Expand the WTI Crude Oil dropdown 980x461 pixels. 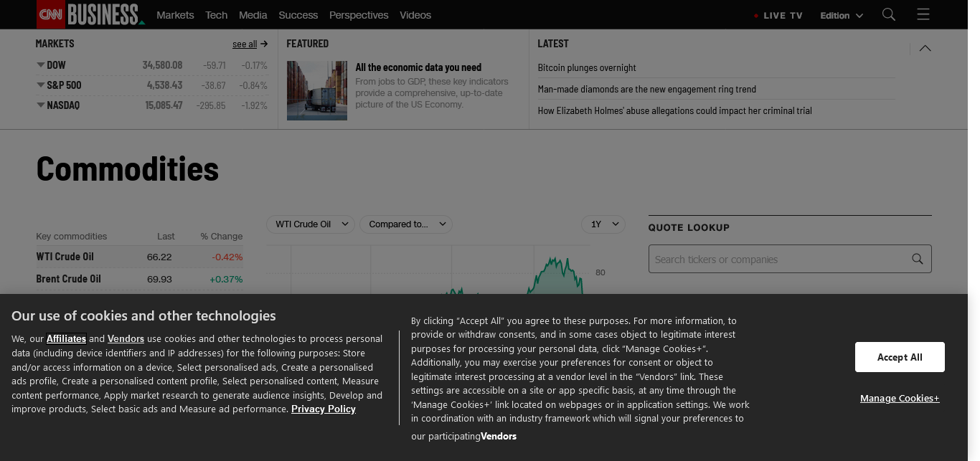point(310,224)
